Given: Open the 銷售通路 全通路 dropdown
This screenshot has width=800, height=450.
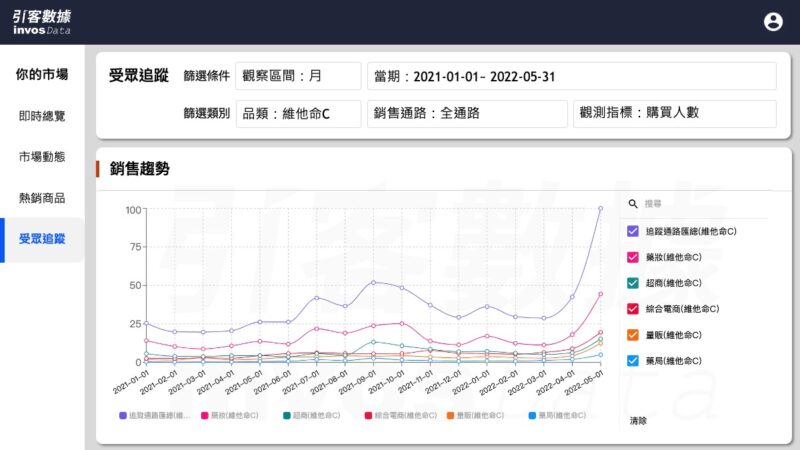Looking at the screenshot, I should point(465,114).
